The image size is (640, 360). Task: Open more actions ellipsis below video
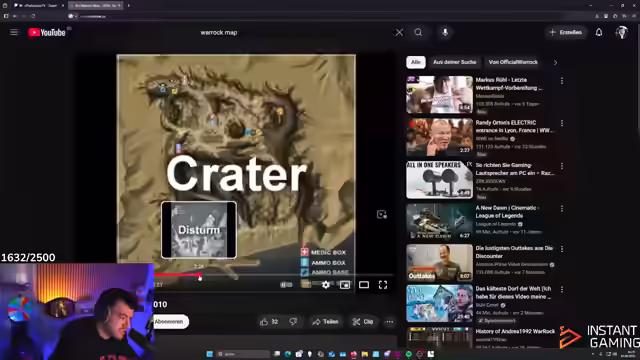point(389,322)
